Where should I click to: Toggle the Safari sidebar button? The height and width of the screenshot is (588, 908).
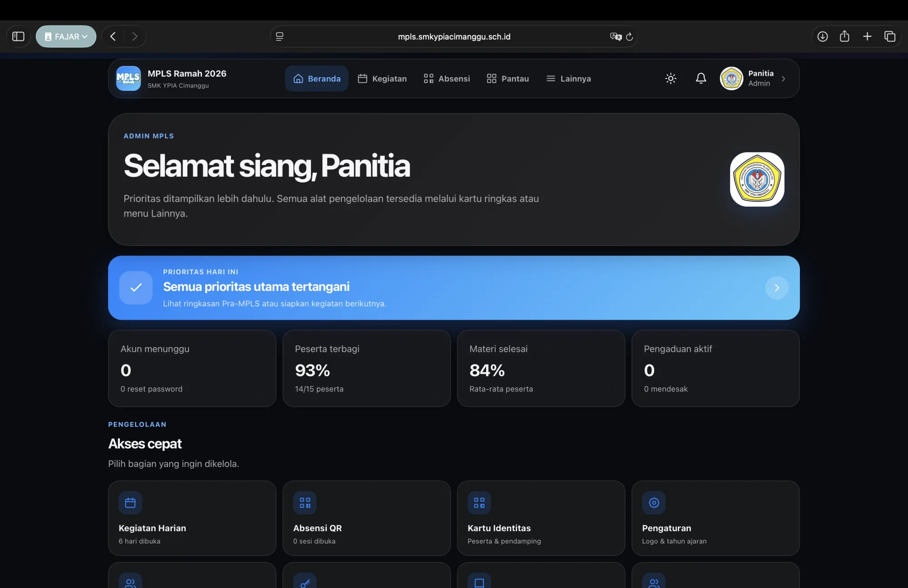click(x=18, y=36)
